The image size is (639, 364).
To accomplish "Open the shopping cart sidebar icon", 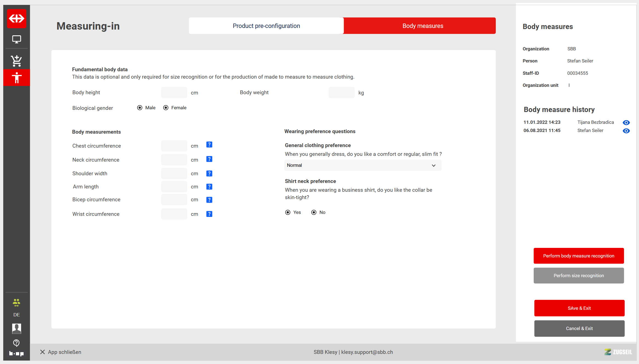I will 16,61.
